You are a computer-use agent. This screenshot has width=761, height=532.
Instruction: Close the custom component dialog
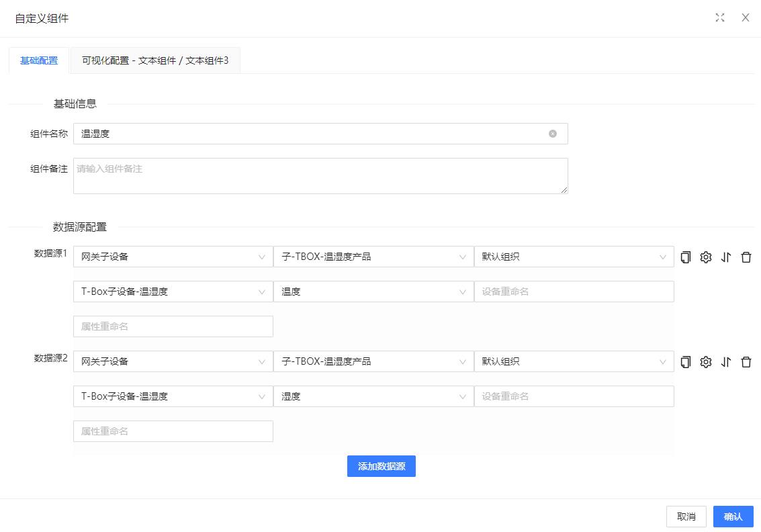tap(746, 18)
